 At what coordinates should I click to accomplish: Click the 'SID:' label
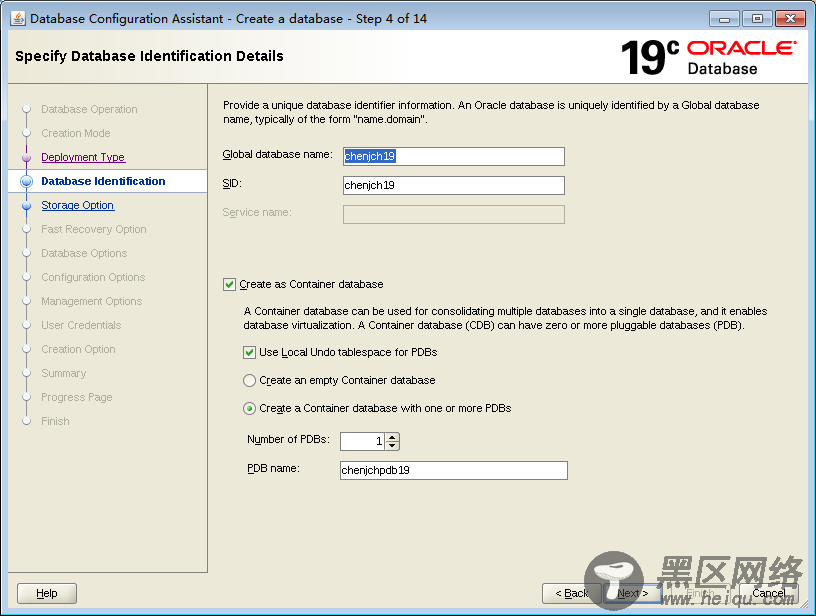click(232, 184)
